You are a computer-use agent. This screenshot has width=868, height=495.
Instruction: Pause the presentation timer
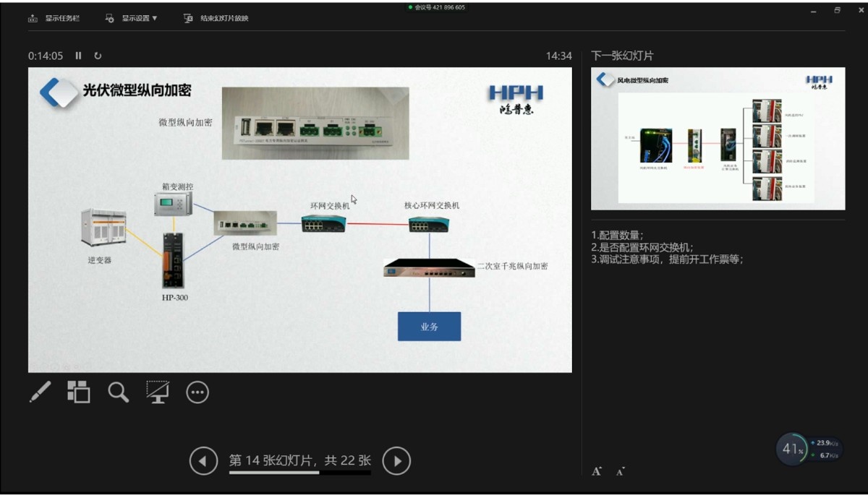(79, 56)
